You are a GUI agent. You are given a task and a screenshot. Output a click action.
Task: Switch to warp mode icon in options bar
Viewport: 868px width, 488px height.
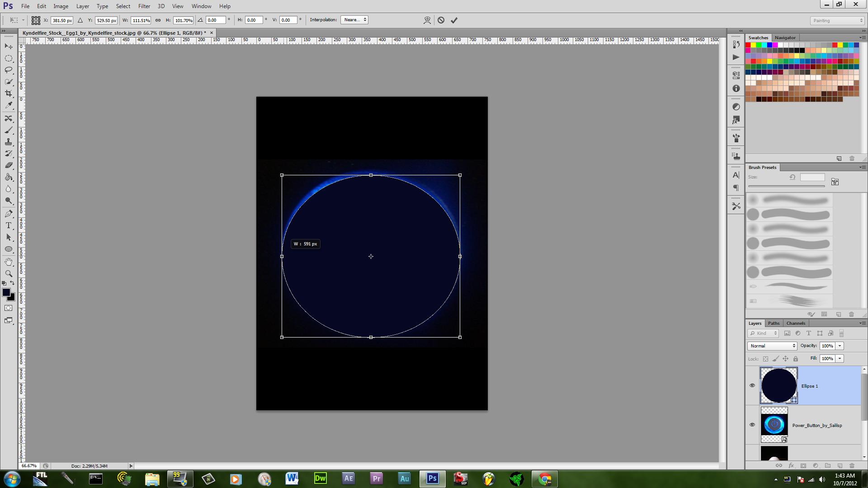tap(427, 20)
